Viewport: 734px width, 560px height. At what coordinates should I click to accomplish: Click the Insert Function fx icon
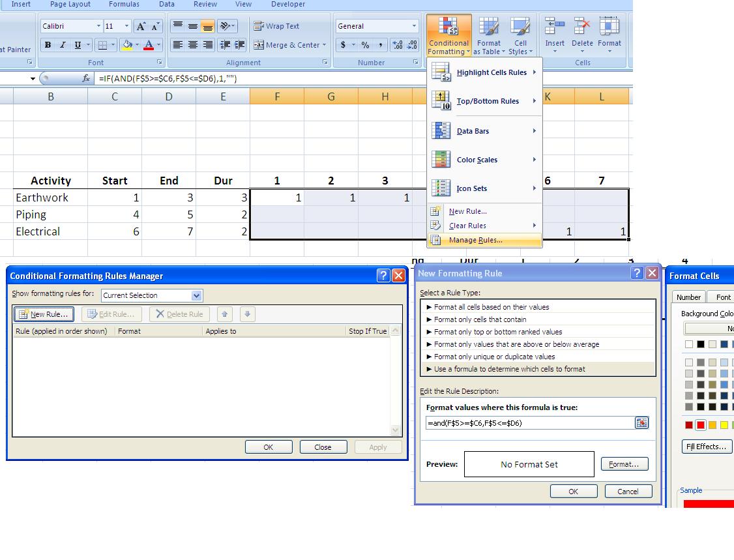pos(85,78)
